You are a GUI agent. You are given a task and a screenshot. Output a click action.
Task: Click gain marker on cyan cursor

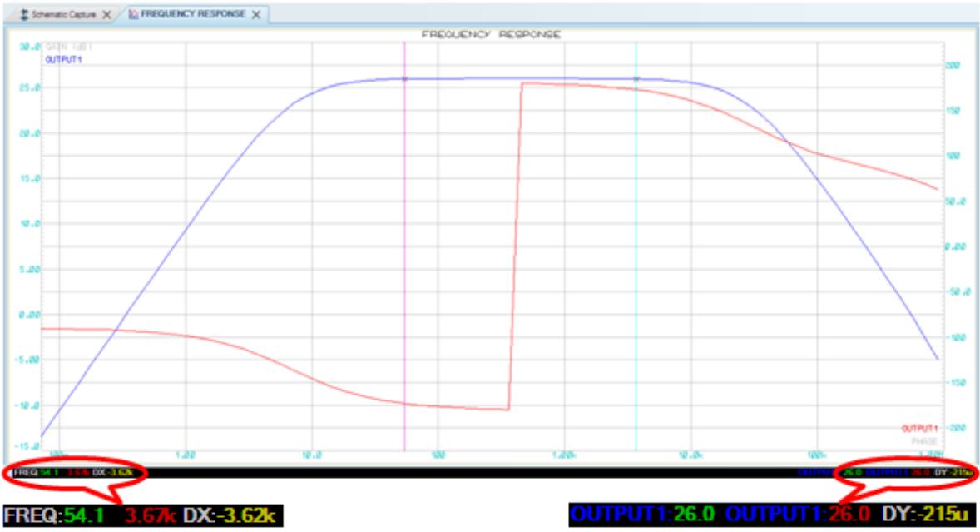pos(636,79)
